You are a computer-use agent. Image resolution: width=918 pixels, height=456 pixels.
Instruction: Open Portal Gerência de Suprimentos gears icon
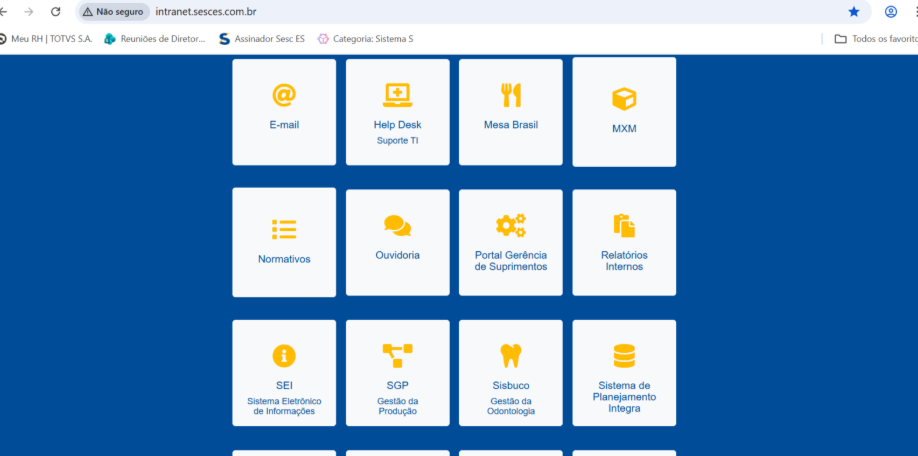[510, 226]
